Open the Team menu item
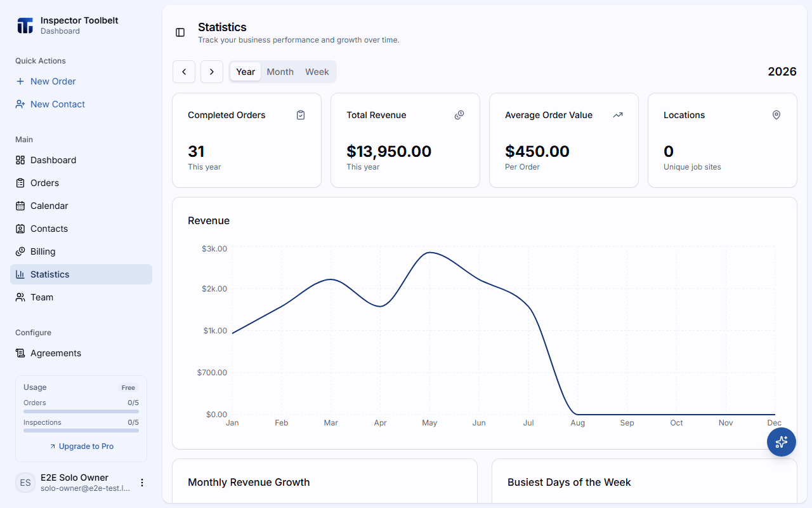This screenshot has height=508, width=812. point(81,297)
